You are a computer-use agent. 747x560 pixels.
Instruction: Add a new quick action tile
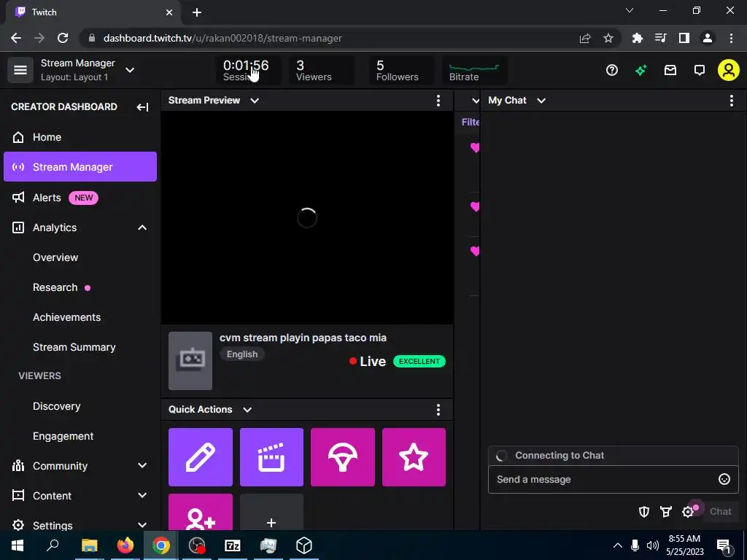tap(271, 512)
